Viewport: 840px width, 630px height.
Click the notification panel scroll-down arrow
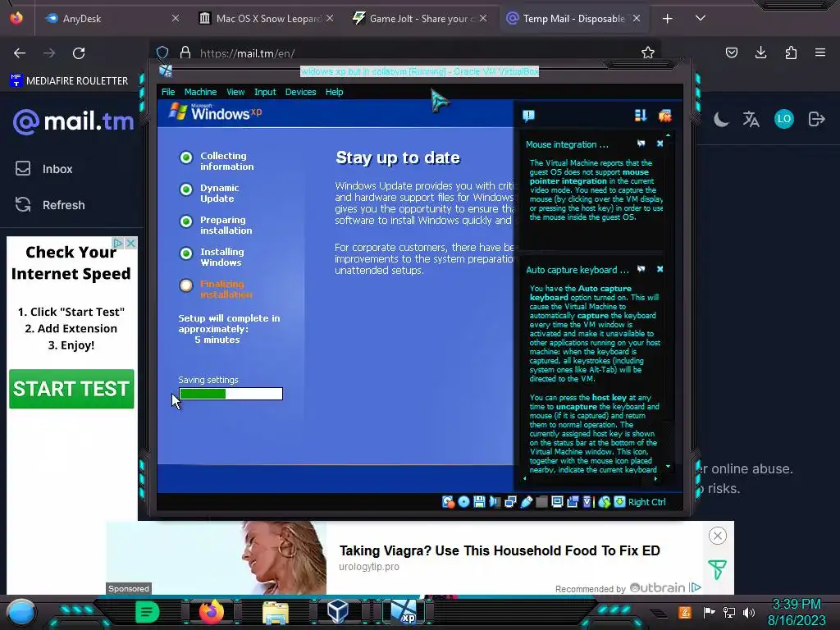(x=668, y=467)
